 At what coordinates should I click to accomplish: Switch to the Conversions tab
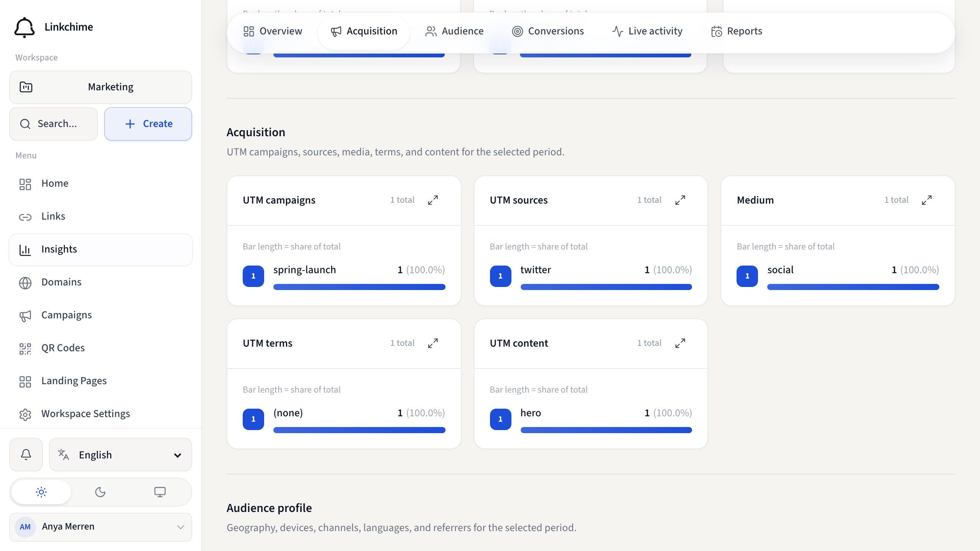548,31
